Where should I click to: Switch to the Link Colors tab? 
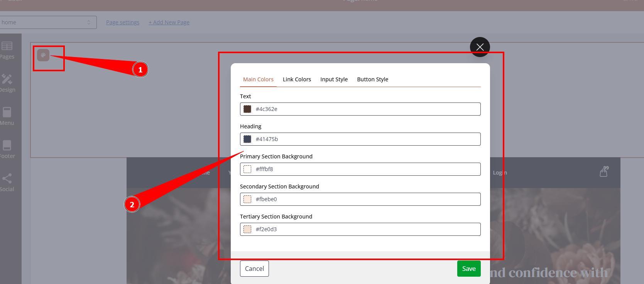pos(297,79)
